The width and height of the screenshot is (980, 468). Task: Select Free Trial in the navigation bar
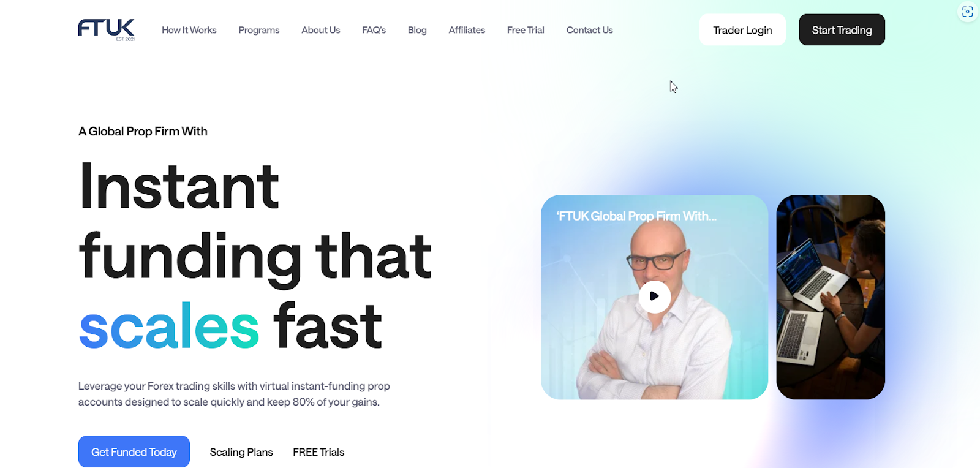(x=526, y=30)
